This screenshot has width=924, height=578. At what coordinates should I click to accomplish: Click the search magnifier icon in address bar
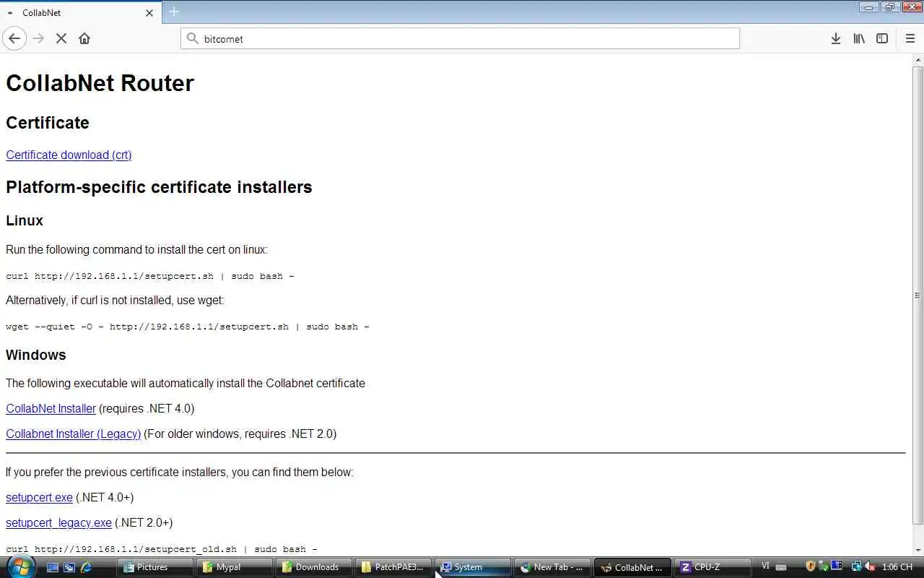[x=192, y=38]
